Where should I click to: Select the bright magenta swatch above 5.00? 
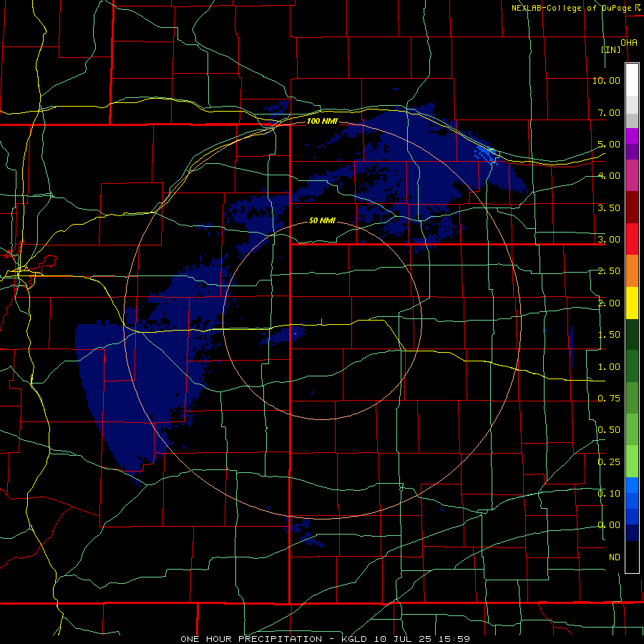coord(632,136)
